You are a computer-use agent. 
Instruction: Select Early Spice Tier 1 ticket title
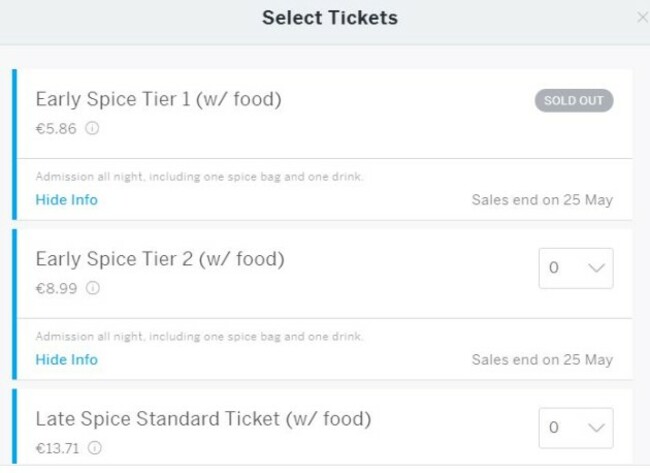(158, 99)
